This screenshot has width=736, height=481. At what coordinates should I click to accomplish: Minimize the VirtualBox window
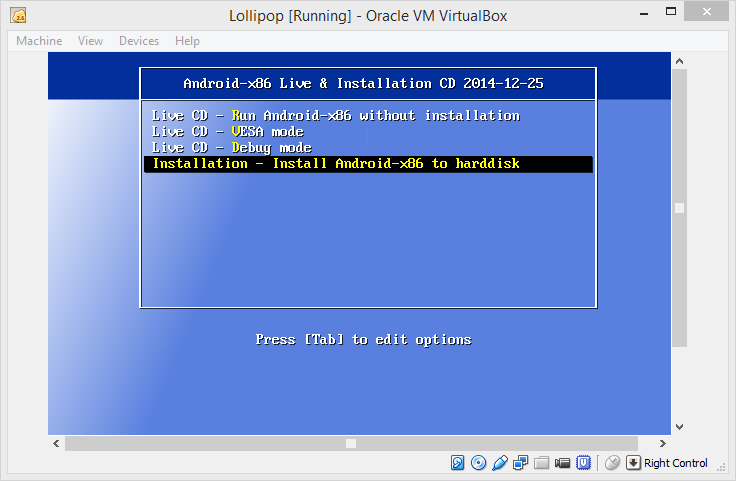pos(644,13)
